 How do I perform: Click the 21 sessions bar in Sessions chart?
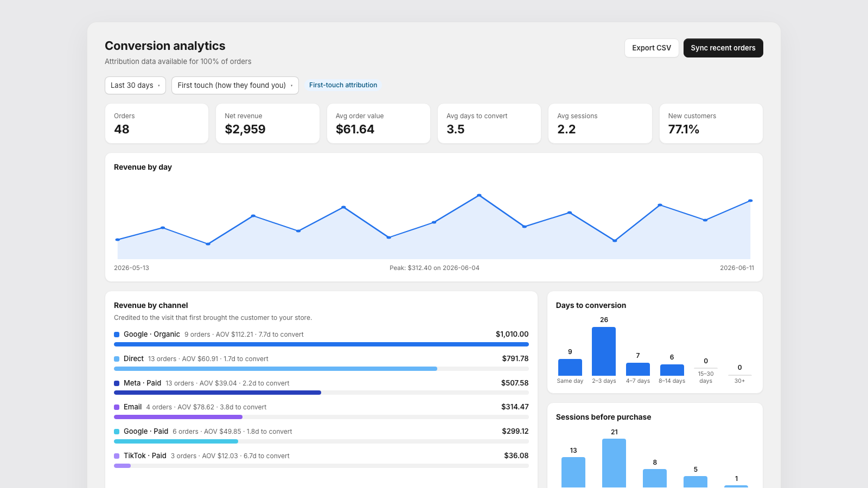tap(614, 463)
